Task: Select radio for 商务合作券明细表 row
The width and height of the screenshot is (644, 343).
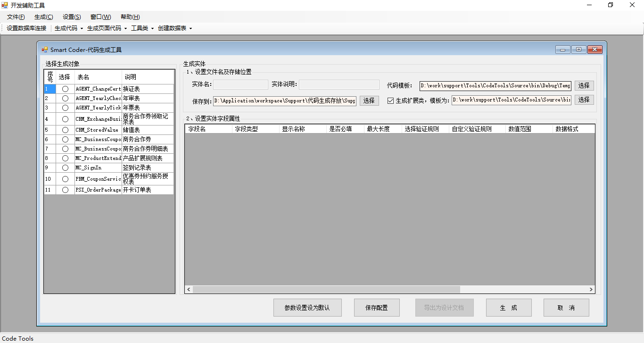Action: click(x=65, y=149)
